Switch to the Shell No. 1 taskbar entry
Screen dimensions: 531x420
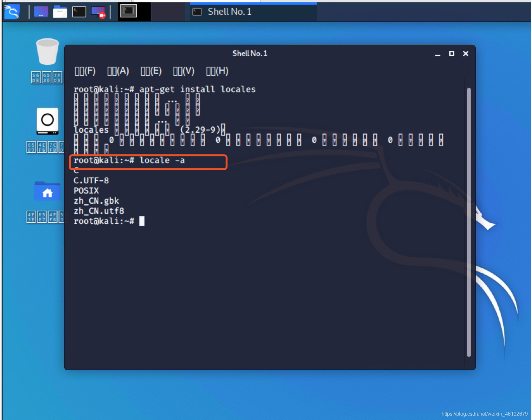point(253,12)
